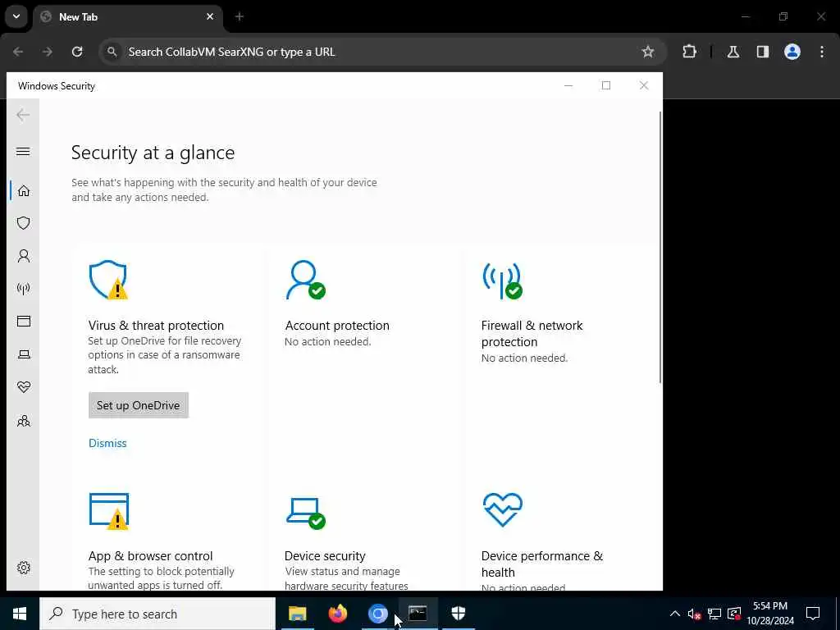Open the browser three-dot menu
The width and height of the screenshot is (840, 630).
click(822, 52)
